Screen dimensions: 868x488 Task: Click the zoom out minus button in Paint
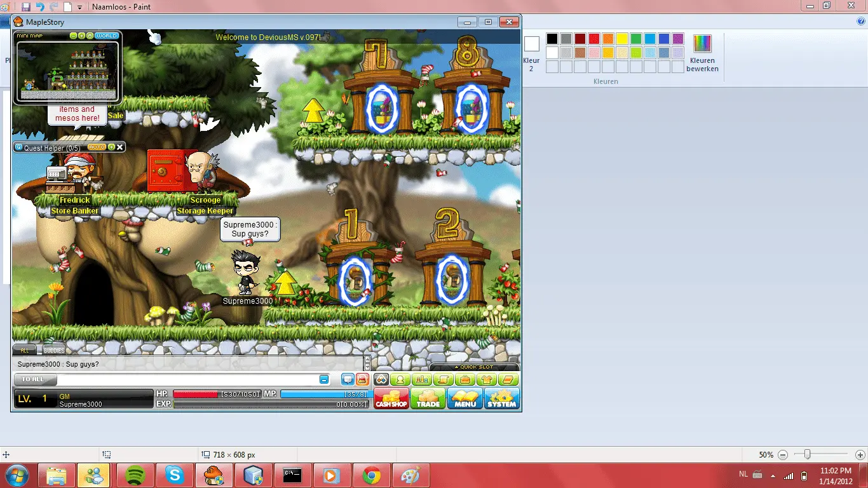[x=783, y=455]
